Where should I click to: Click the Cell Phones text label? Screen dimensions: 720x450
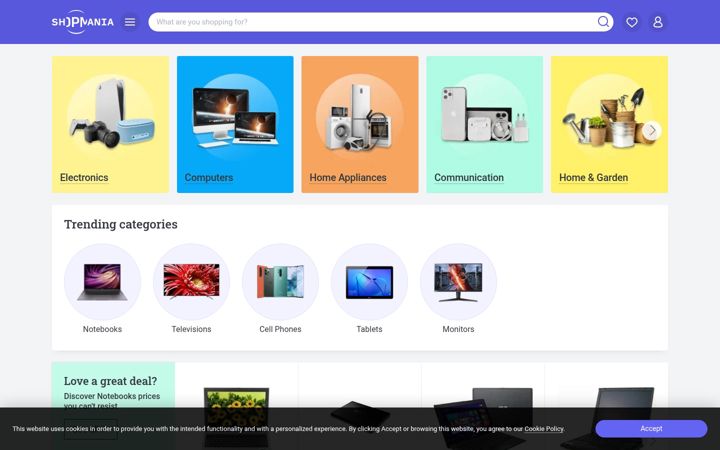click(x=281, y=329)
